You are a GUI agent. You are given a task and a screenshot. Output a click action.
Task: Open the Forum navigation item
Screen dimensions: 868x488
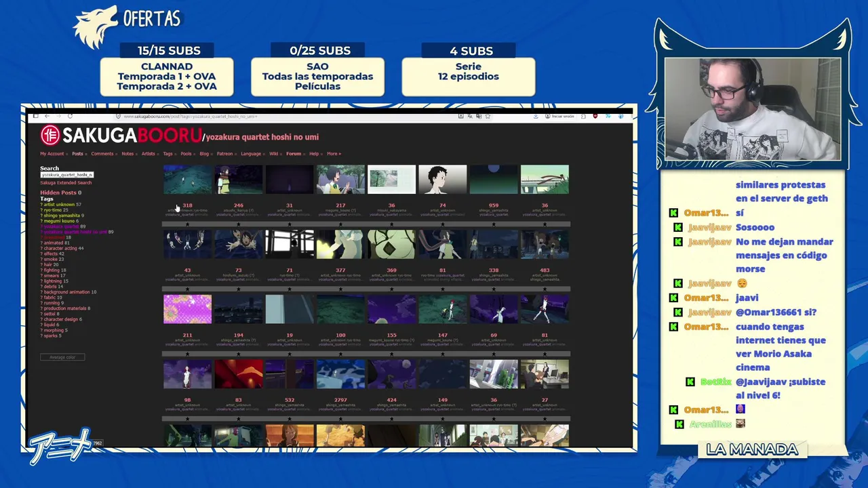293,154
